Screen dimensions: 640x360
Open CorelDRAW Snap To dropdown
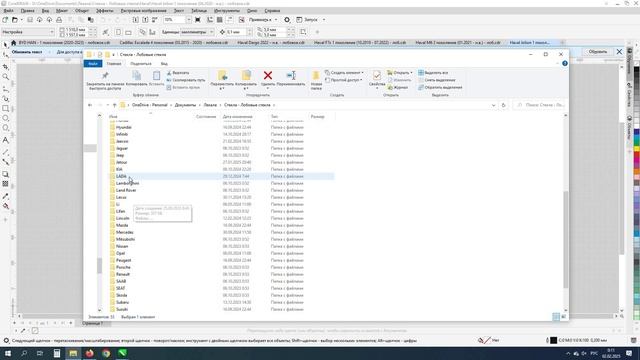pos(276,20)
